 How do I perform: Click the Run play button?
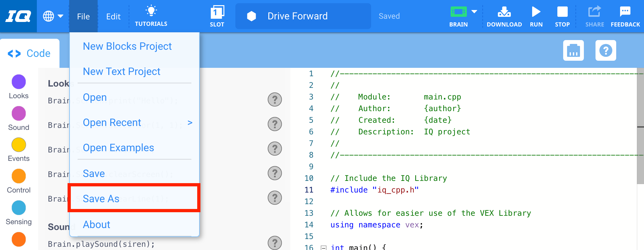[536, 12]
